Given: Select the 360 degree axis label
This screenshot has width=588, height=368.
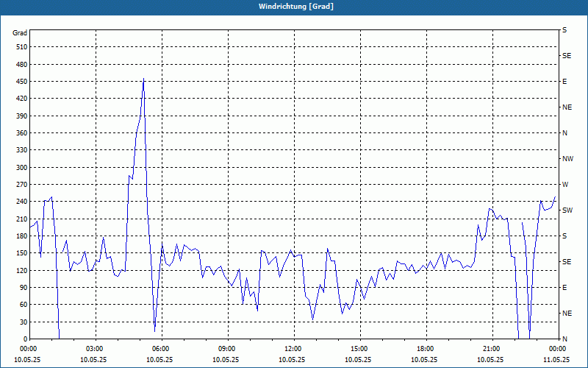Looking at the screenshot, I should [x=21, y=133].
